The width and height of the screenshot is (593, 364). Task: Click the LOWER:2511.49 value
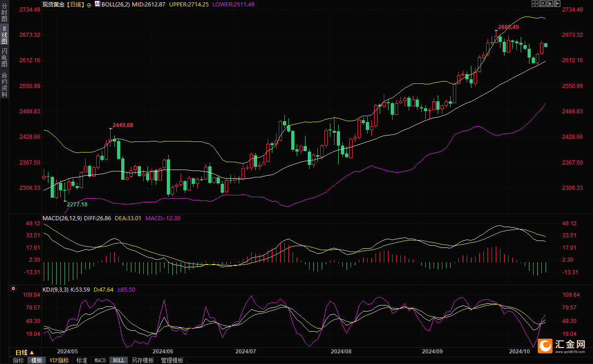tap(233, 4)
